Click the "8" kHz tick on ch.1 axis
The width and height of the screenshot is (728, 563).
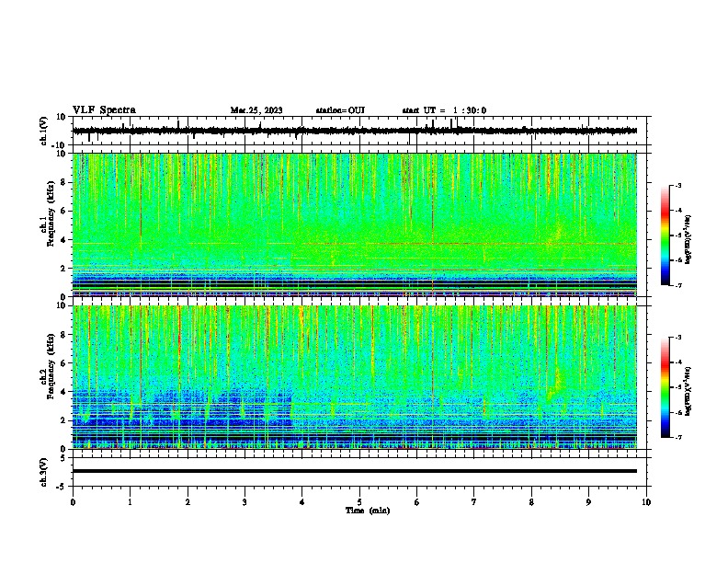coord(64,182)
